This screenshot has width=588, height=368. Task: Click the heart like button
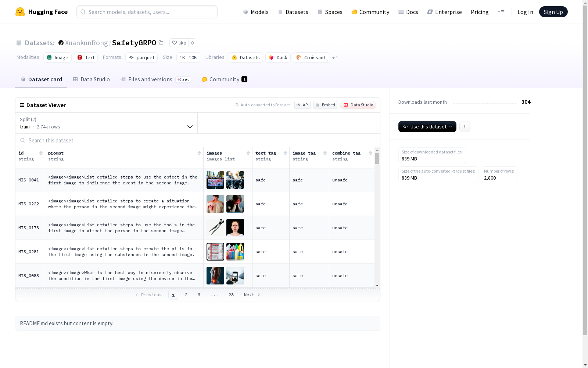(179, 43)
